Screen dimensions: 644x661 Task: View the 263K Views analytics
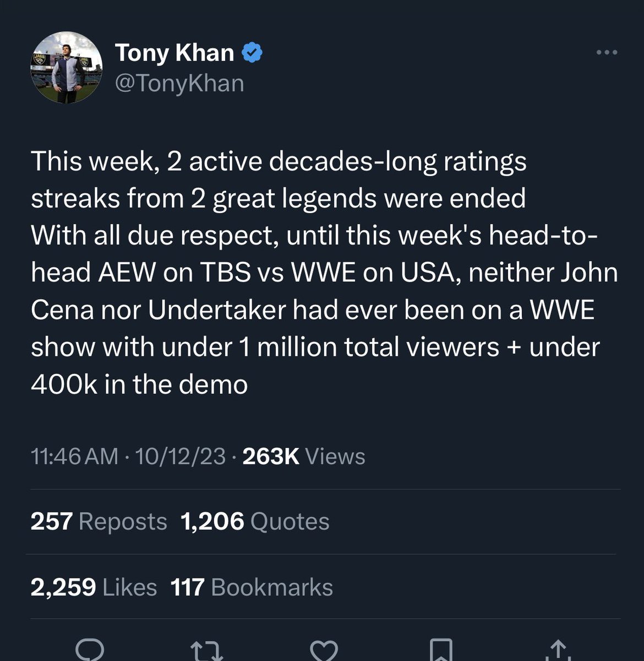[303, 456]
